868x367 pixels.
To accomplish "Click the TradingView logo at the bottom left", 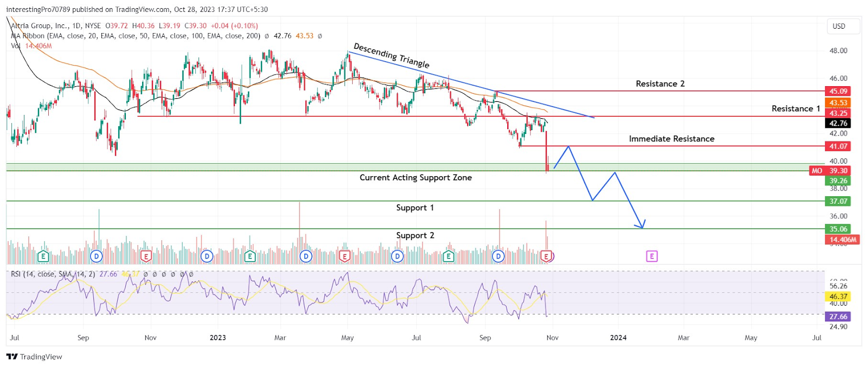I will click(x=34, y=357).
